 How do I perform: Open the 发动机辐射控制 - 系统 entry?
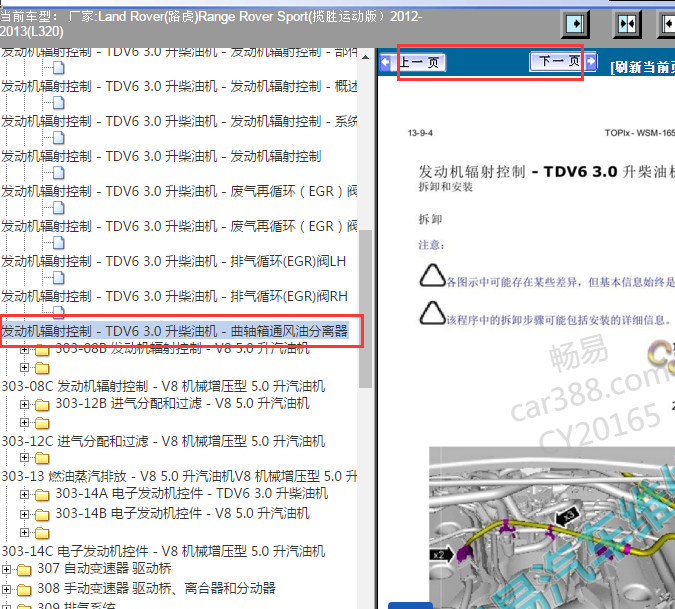(x=179, y=121)
